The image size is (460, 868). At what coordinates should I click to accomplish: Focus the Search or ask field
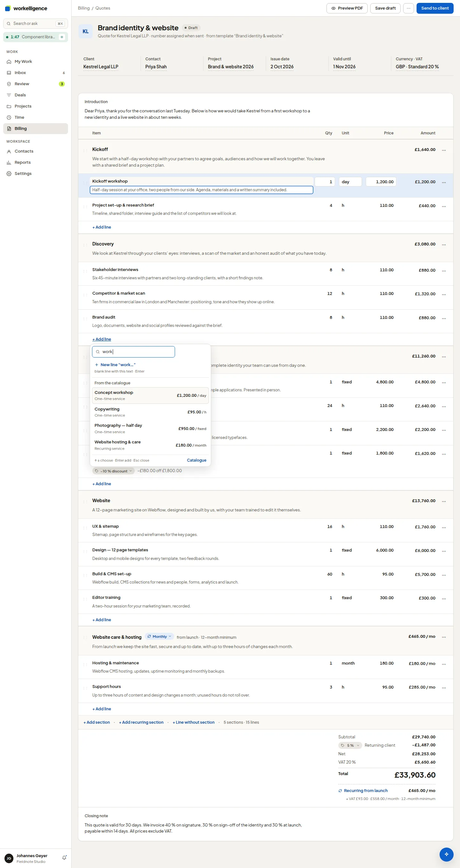pos(35,24)
